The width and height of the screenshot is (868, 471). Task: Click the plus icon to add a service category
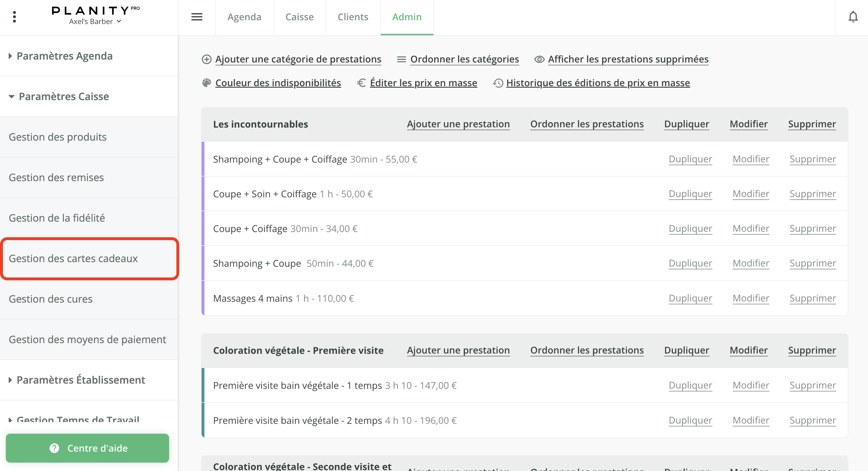click(207, 59)
